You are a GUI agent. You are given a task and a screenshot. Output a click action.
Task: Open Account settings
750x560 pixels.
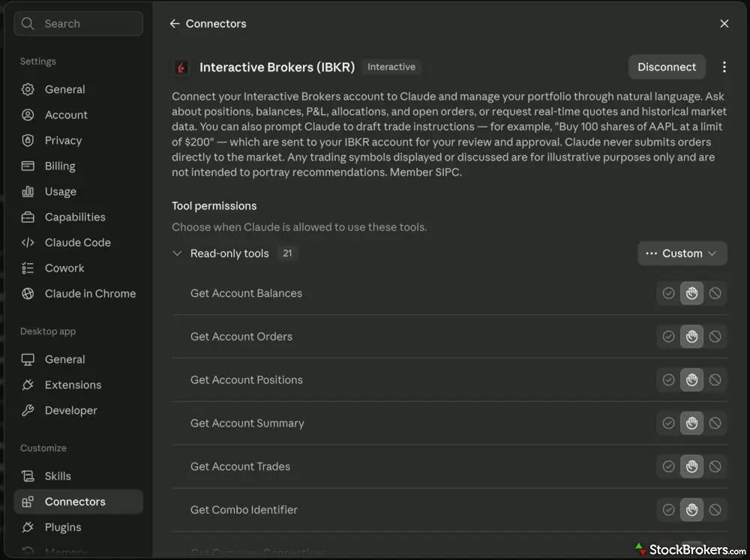tap(79, 115)
